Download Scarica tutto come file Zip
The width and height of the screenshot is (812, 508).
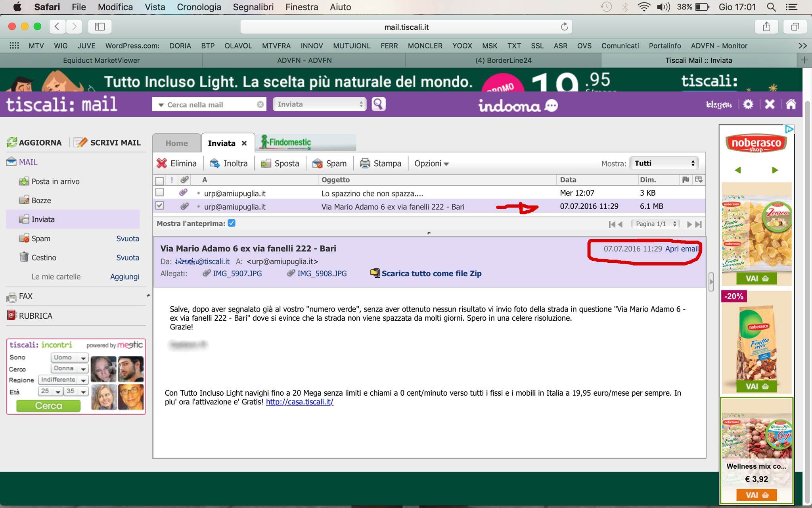tap(431, 273)
